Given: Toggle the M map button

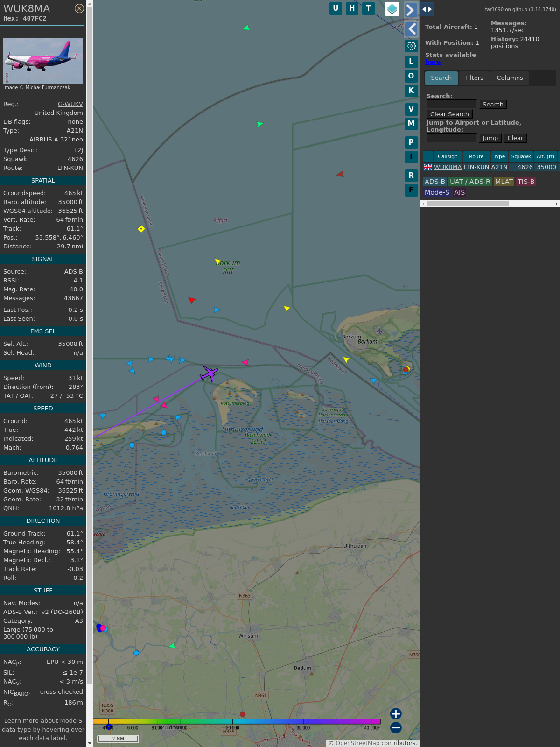Looking at the screenshot, I should (x=411, y=124).
